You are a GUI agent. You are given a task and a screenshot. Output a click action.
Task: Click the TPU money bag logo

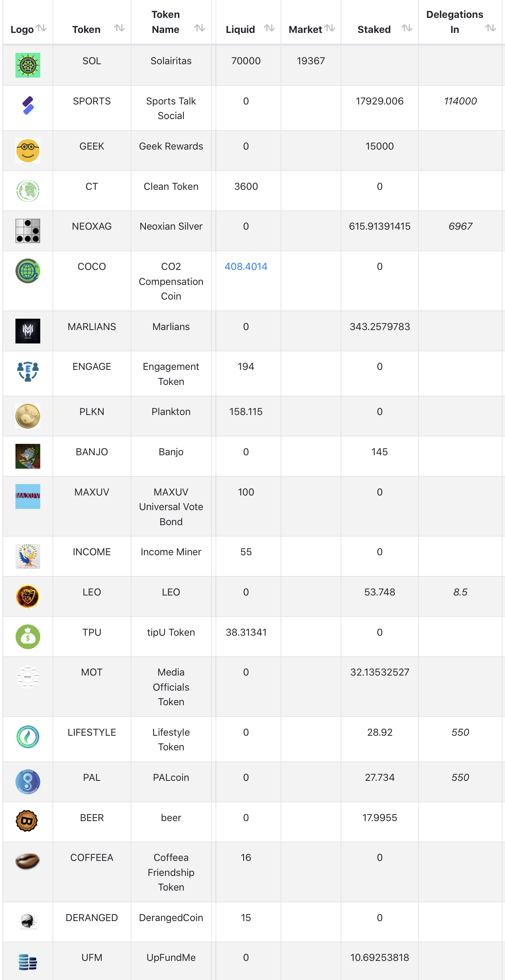coord(28,637)
